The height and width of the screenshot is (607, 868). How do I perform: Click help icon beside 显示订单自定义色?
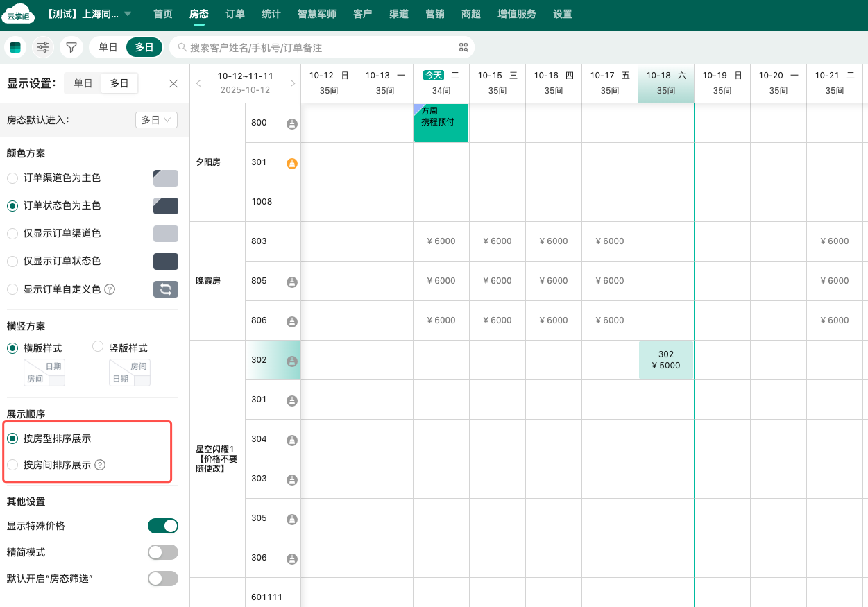(110, 289)
